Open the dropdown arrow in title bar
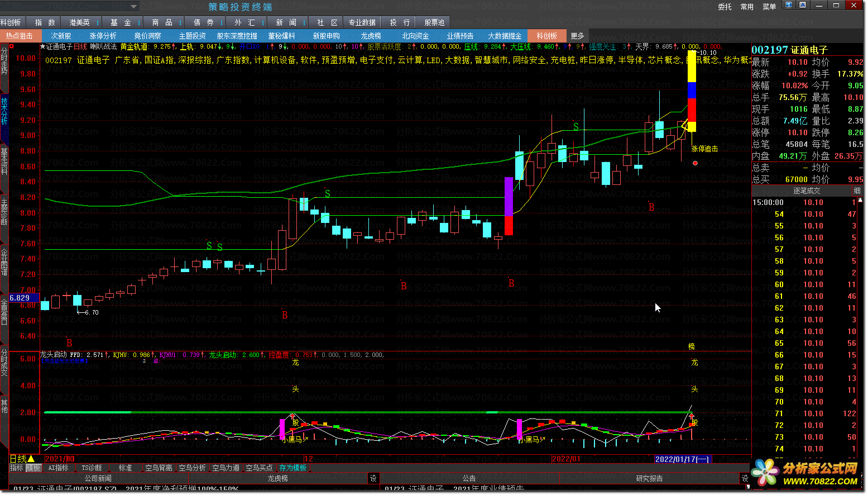Screen dimensions: 868x495 coord(133,7)
